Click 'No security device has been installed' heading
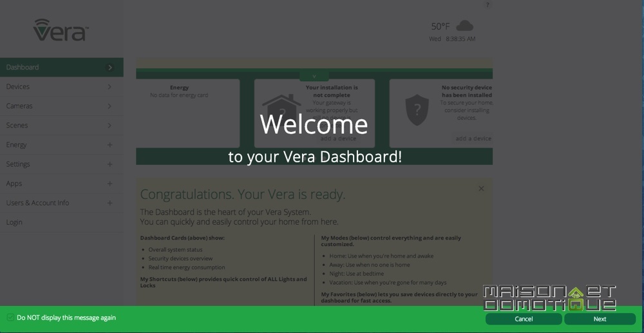 coord(466,91)
